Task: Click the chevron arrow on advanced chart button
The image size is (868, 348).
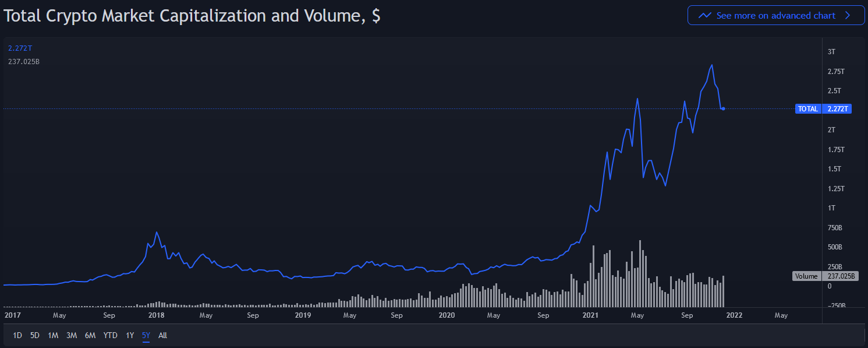Action: 846,16
